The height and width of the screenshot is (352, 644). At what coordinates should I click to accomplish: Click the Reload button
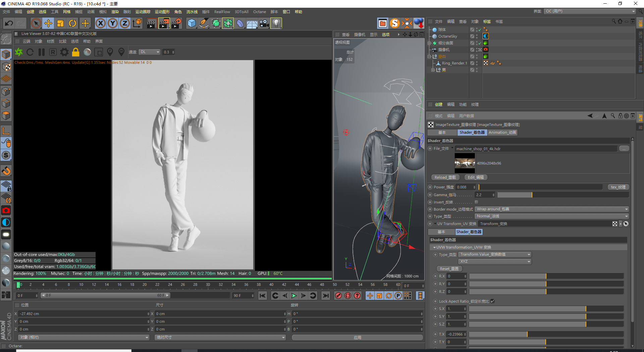pyautogui.click(x=445, y=177)
